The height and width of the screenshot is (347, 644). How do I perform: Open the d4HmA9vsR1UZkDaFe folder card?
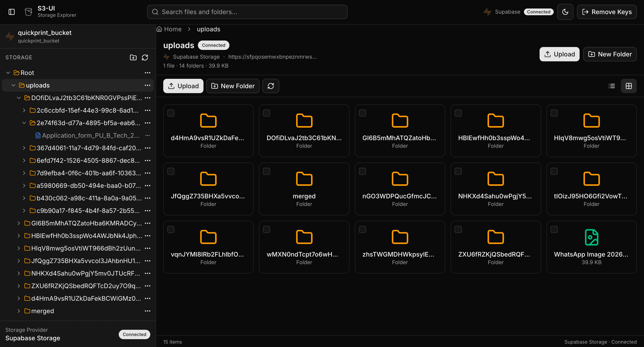pos(208,131)
